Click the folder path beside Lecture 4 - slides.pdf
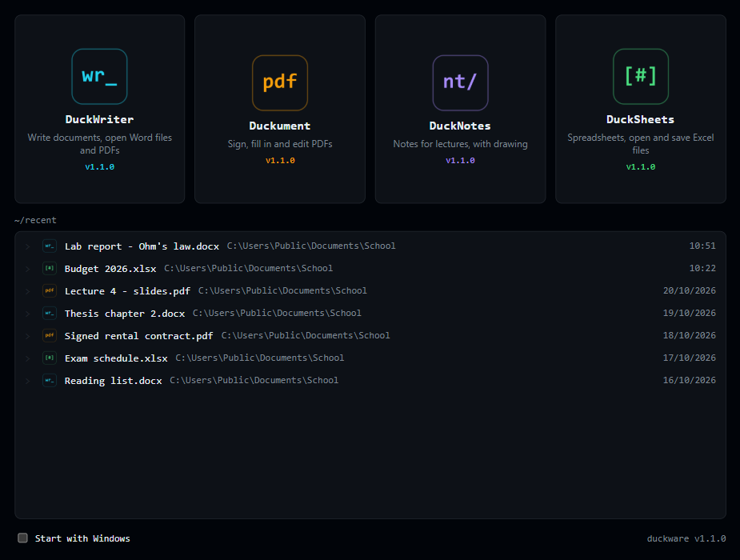 pyautogui.click(x=282, y=290)
